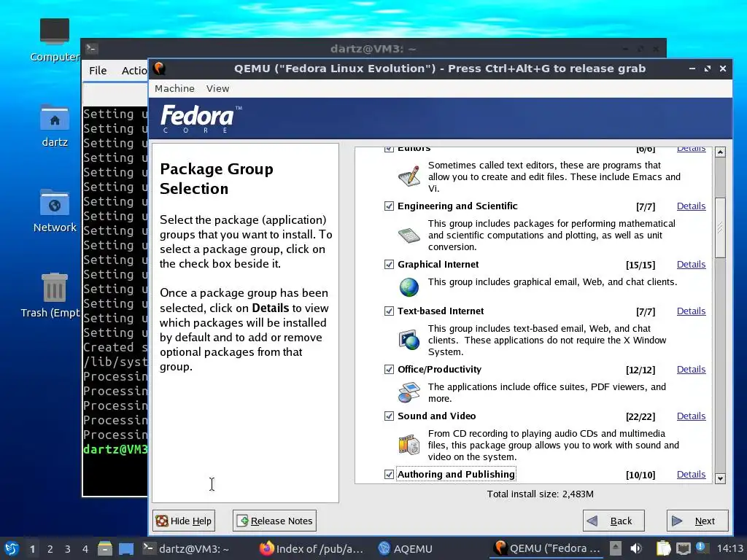Click the QEMU window title icon
Image resolution: width=747 pixels, height=560 pixels.
[160, 69]
